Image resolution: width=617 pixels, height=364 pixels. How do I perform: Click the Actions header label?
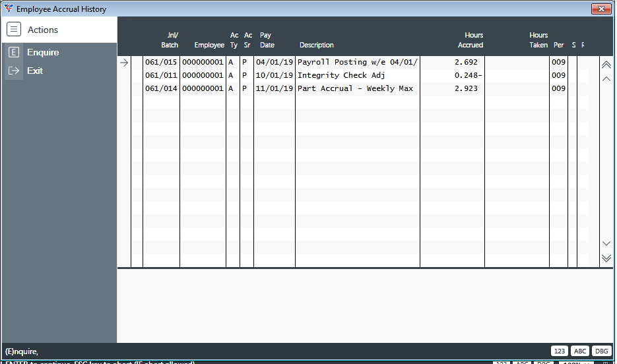(x=42, y=30)
